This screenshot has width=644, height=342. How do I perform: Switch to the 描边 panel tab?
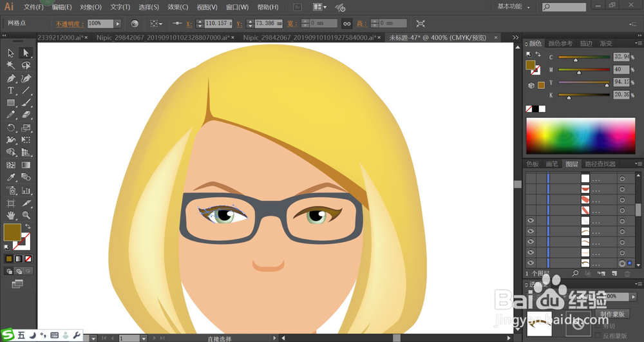586,43
